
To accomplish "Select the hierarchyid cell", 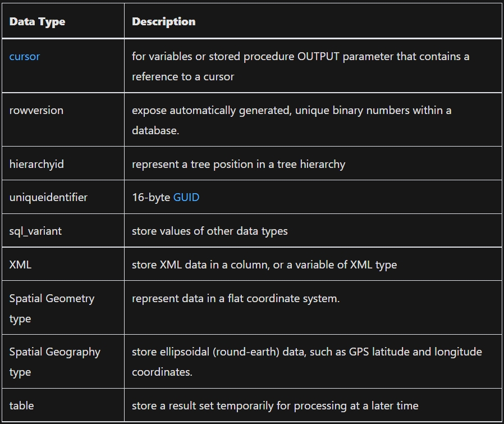I will (x=36, y=164).
